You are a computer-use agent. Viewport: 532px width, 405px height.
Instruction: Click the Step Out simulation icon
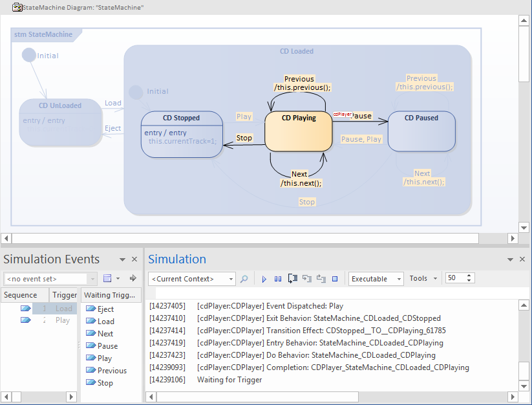tap(321, 278)
